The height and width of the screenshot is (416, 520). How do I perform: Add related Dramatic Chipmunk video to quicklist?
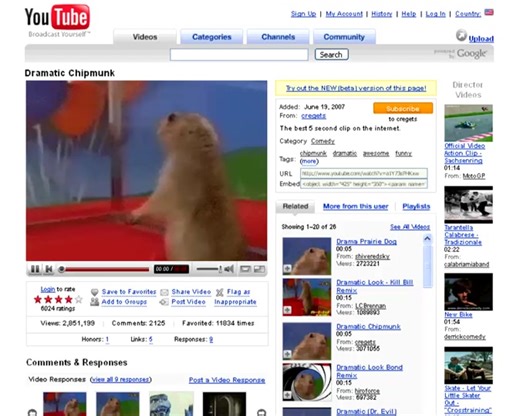click(x=287, y=354)
